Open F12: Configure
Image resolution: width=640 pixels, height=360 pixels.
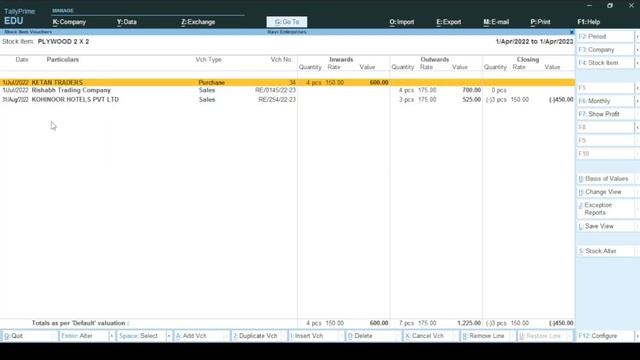click(605, 336)
